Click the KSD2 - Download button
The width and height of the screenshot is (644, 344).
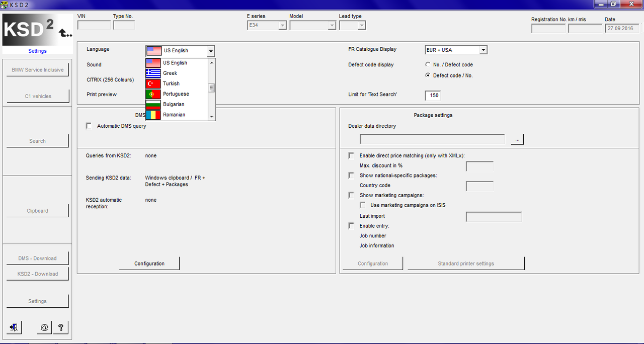tap(38, 274)
